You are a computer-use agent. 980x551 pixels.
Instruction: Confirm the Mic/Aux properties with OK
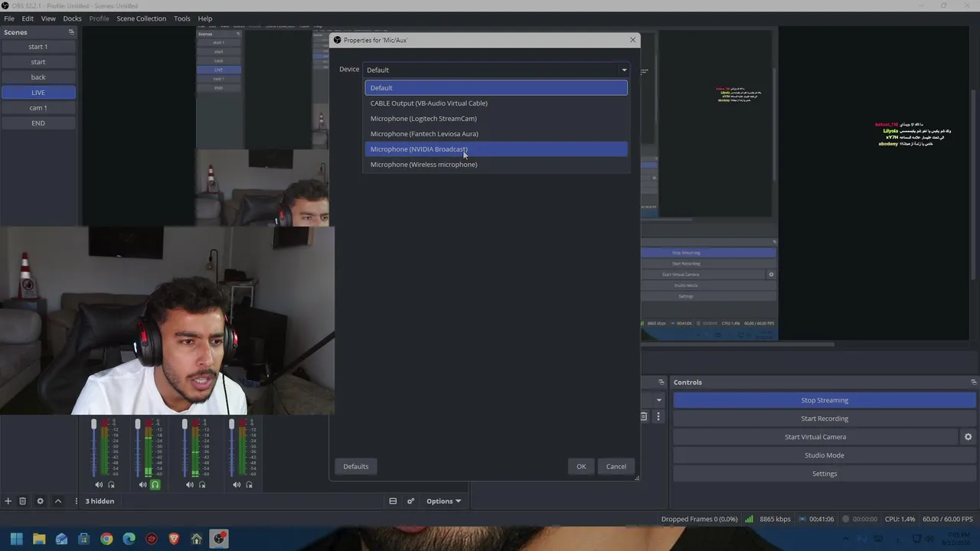(581, 466)
